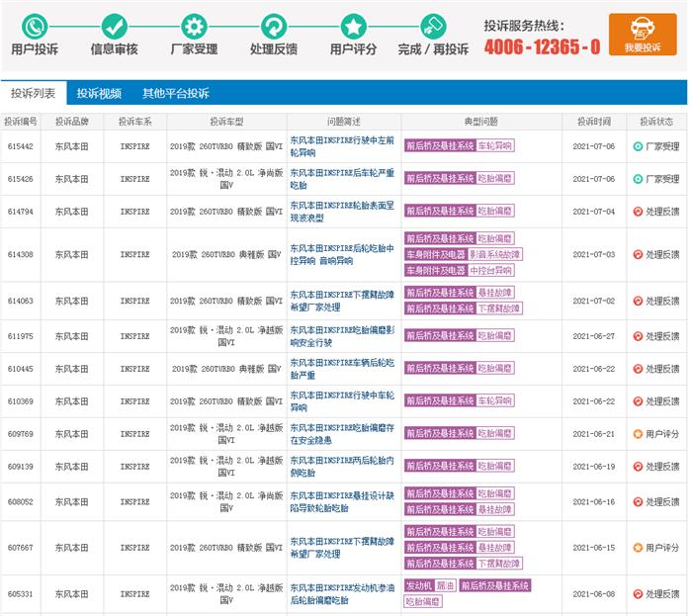
Task: Click INSPIRE series in row 608052
Action: pyautogui.click(x=135, y=502)
